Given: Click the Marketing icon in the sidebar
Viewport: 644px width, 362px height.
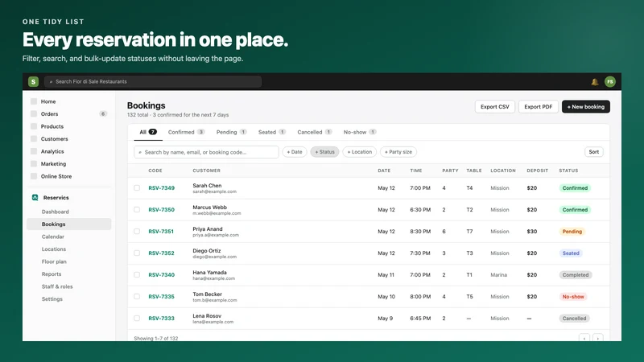Looking at the screenshot, I should coord(34,164).
